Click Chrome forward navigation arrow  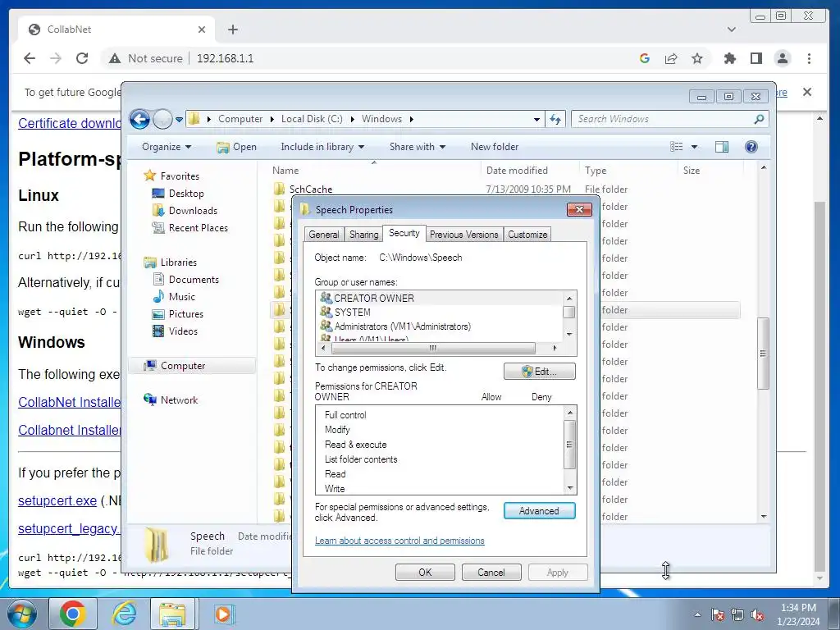click(x=56, y=58)
